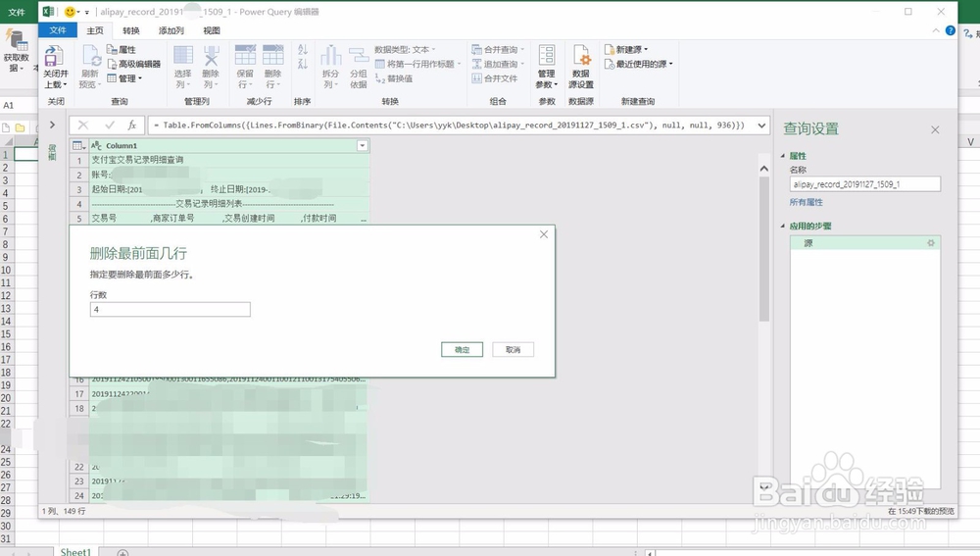Click Replace Values (替换值)

click(394, 78)
